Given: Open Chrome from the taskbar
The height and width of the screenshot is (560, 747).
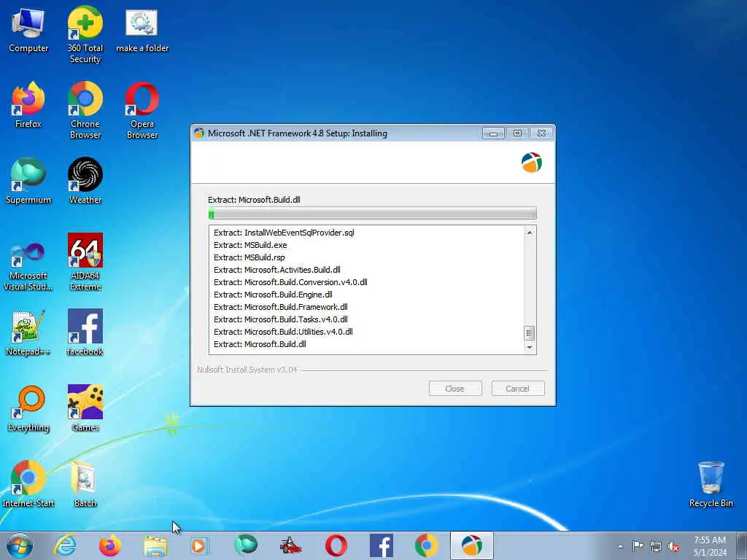Looking at the screenshot, I should pos(426,545).
